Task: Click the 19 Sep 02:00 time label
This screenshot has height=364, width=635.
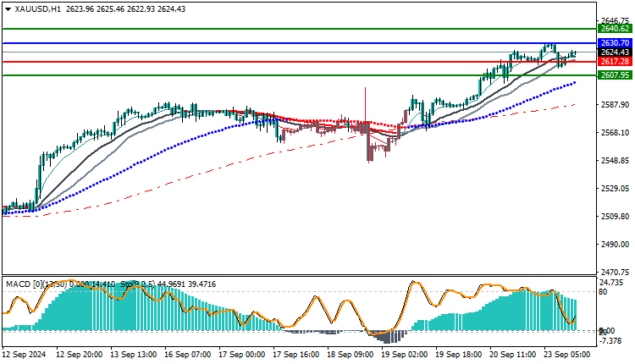Action: click(405, 355)
